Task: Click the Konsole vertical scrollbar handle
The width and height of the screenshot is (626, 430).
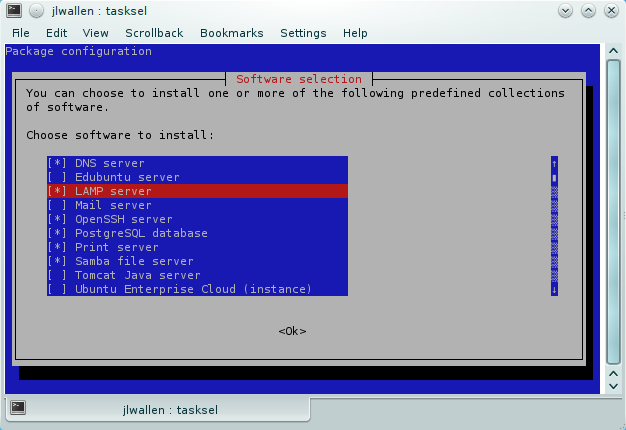Action: click(613, 212)
